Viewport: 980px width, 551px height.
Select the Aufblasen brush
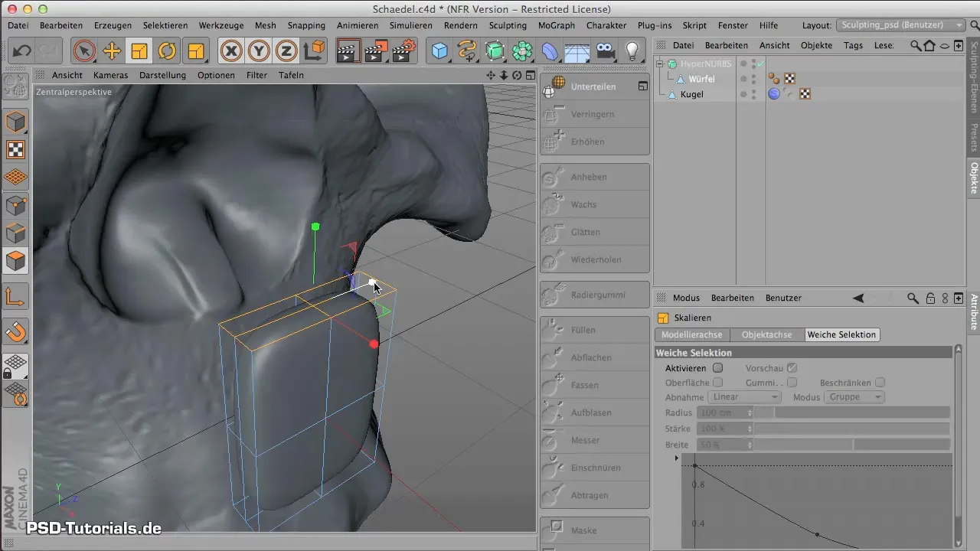(x=595, y=413)
